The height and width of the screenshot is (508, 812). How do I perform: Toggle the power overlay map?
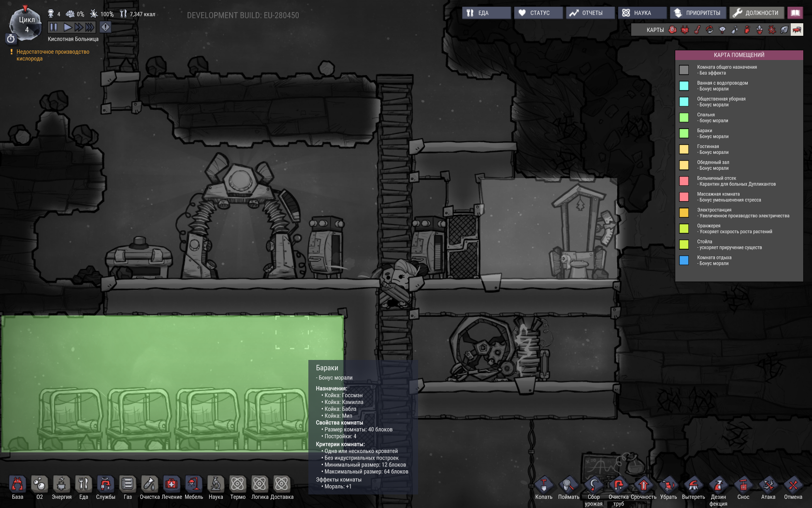click(x=685, y=30)
